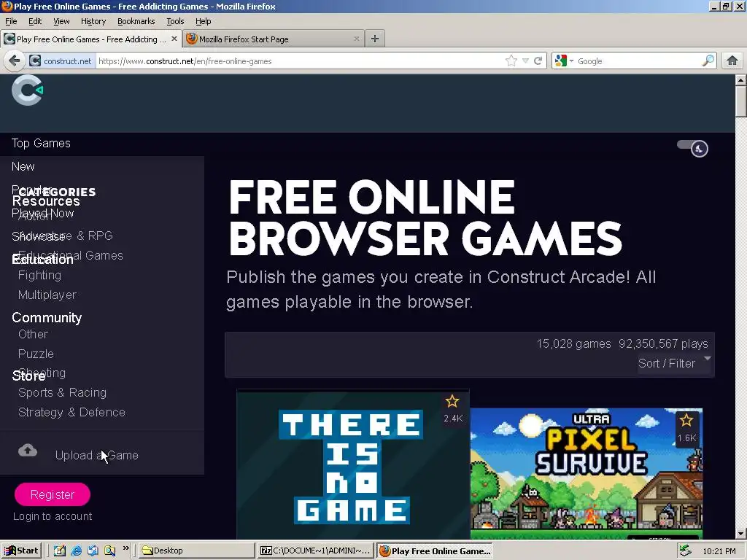
Task: Click the fourth quick launch magnifier icon
Action: point(109,551)
